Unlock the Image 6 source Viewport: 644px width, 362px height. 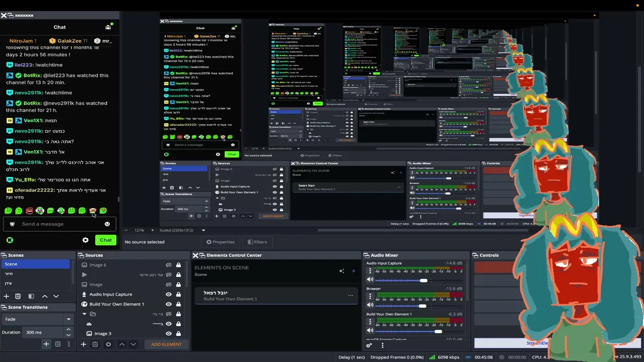click(x=178, y=265)
